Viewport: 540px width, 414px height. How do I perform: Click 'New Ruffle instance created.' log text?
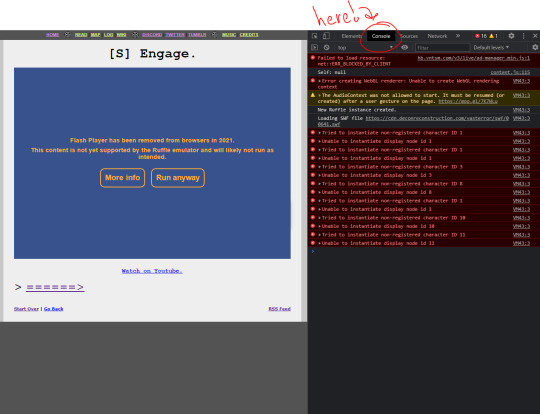point(357,110)
